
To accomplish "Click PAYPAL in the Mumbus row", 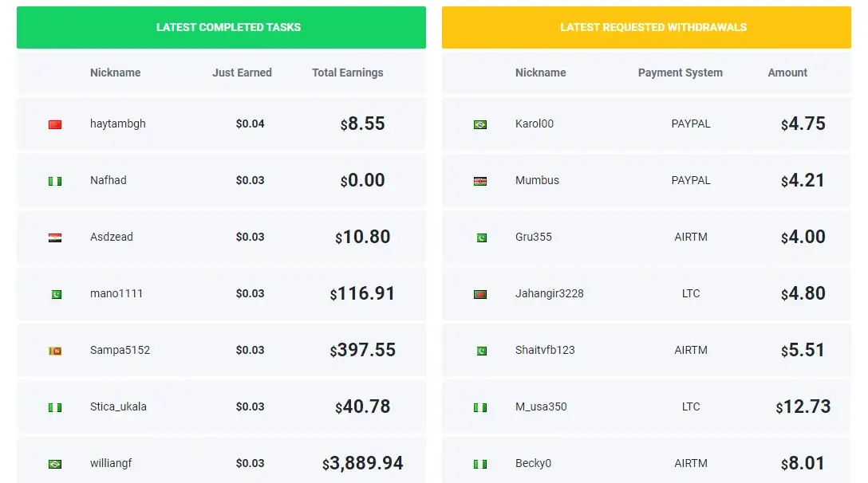I will click(x=691, y=180).
